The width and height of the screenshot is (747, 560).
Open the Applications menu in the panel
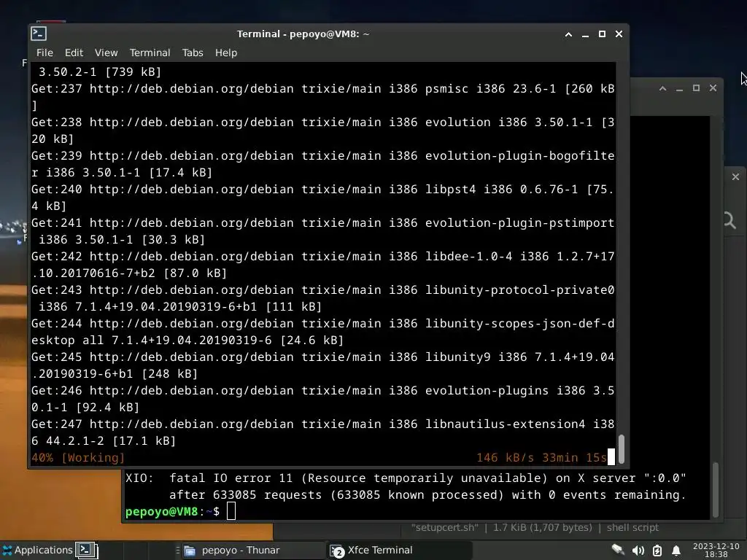coord(38,550)
